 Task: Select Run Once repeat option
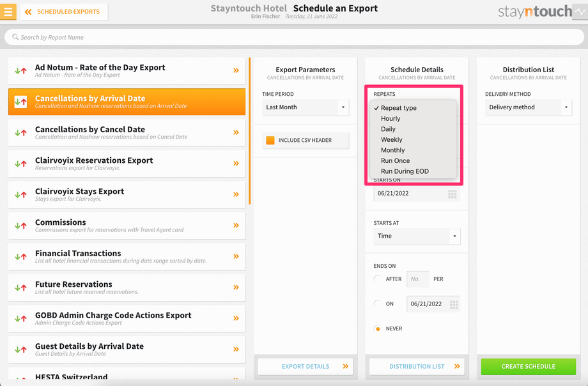pos(414,160)
